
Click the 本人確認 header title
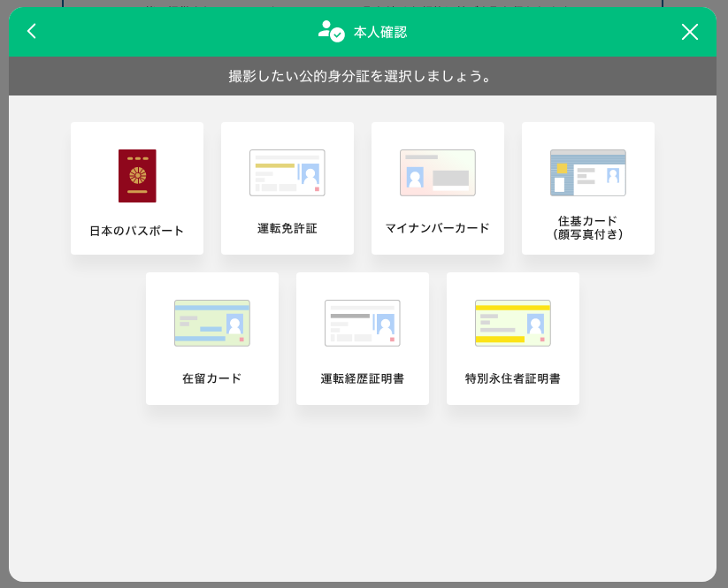pos(380,32)
